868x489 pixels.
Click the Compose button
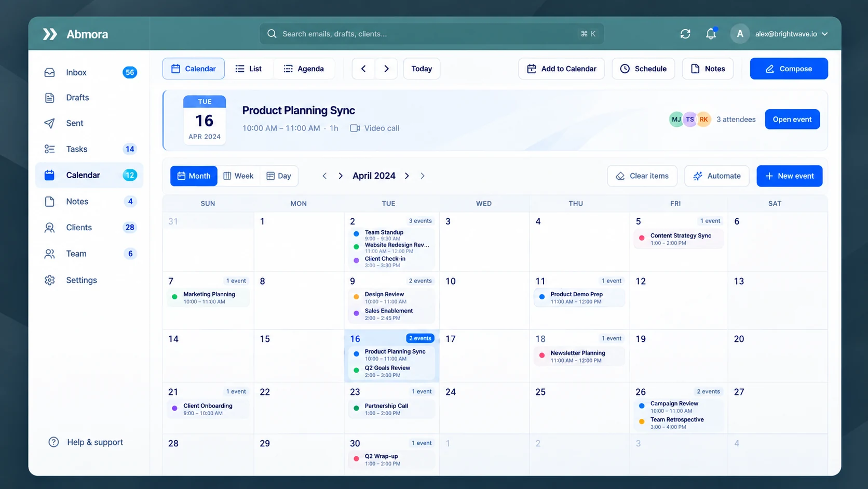coord(789,69)
